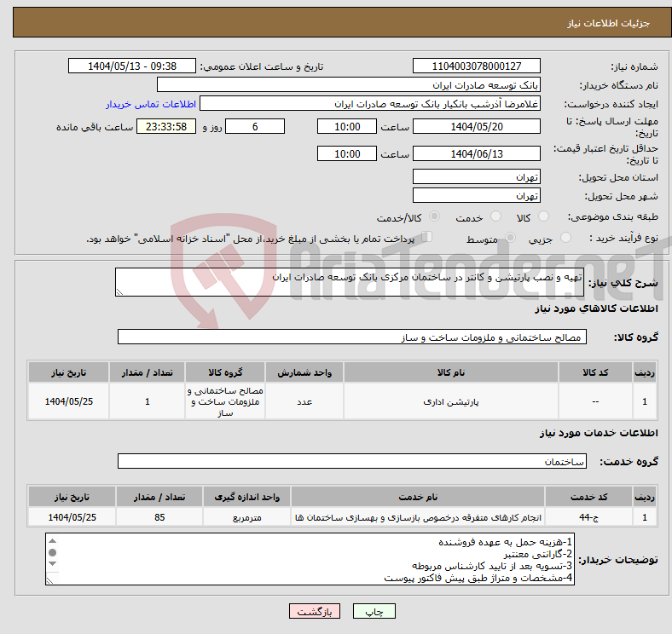Click the واحد شمارش column header
The image size is (672, 634).
[x=304, y=372]
